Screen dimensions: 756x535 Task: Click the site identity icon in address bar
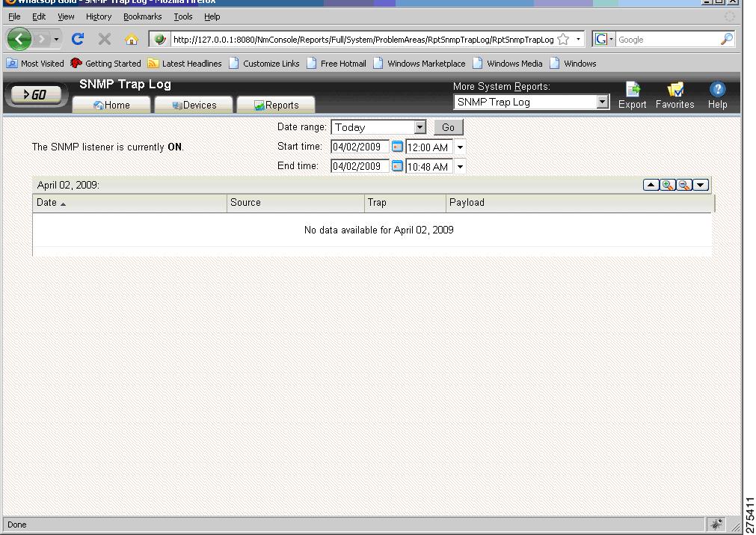160,40
